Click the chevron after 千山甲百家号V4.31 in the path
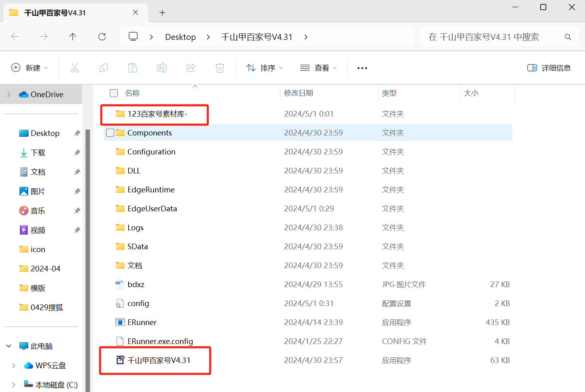The width and height of the screenshot is (585, 392). (306, 37)
